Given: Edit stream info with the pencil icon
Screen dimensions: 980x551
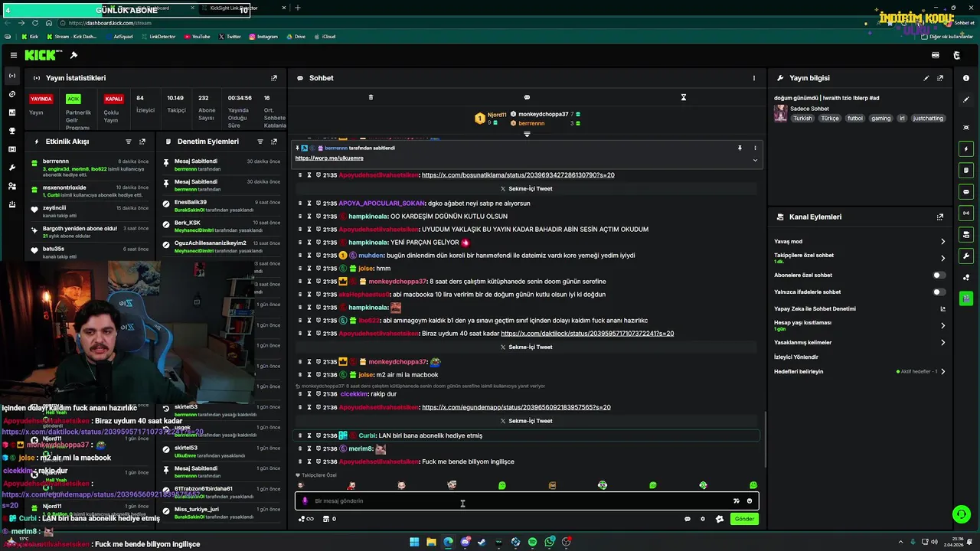Looking at the screenshot, I should (x=926, y=78).
